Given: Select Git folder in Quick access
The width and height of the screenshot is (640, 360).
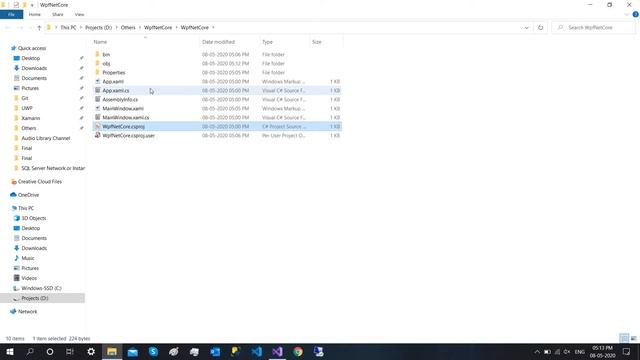Looking at the screenshot, I should 25,98.
